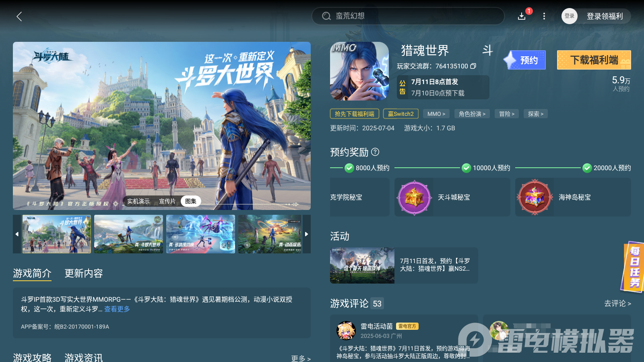
Task: Switch to the 更新内容 tab
Action: (x=83, y=274)
